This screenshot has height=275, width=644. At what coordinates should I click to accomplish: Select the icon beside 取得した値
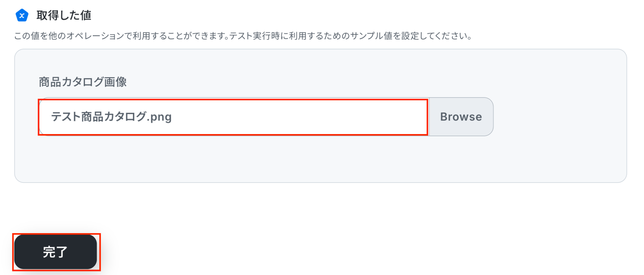click(x=22, y=15)
